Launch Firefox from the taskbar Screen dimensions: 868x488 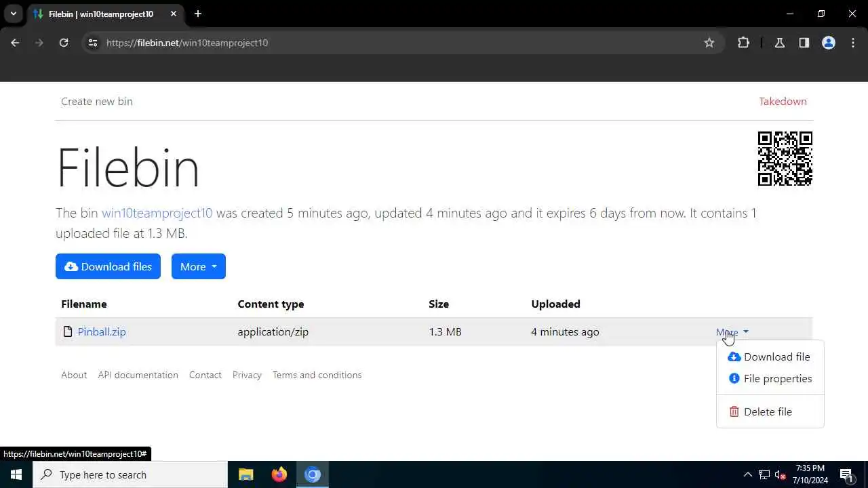click(279, 474)
